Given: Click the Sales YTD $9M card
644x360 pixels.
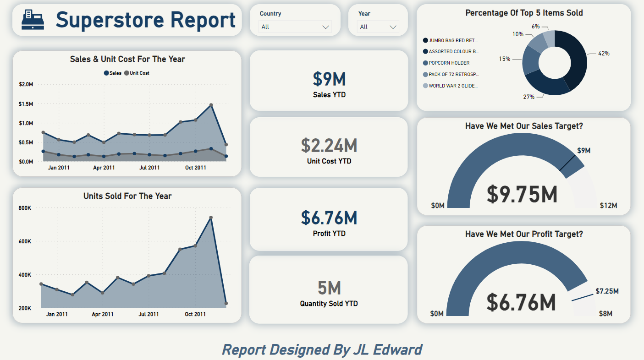Looking at the screenshot, I should [329, 81].
